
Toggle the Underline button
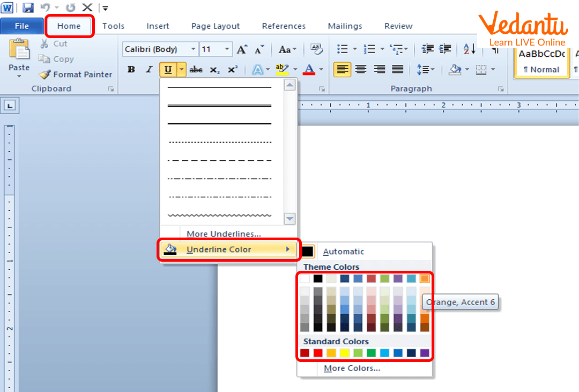pyautogui.click(x=168, y=70)
